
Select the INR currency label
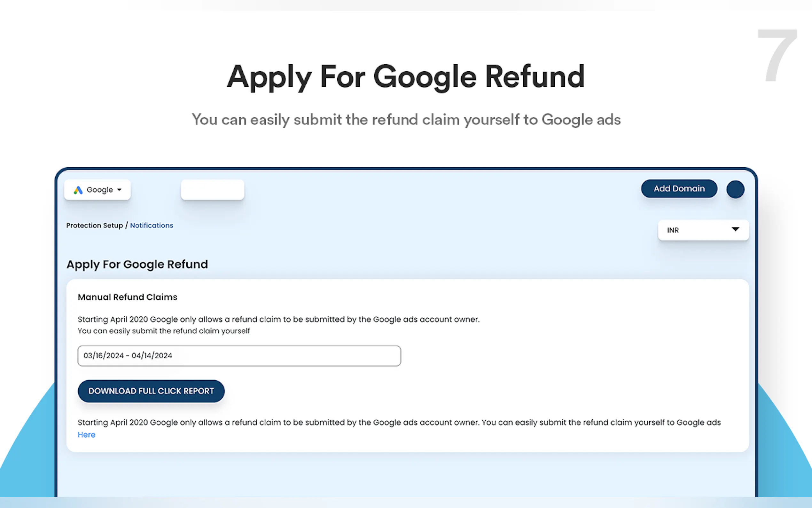tap(673, 230)
